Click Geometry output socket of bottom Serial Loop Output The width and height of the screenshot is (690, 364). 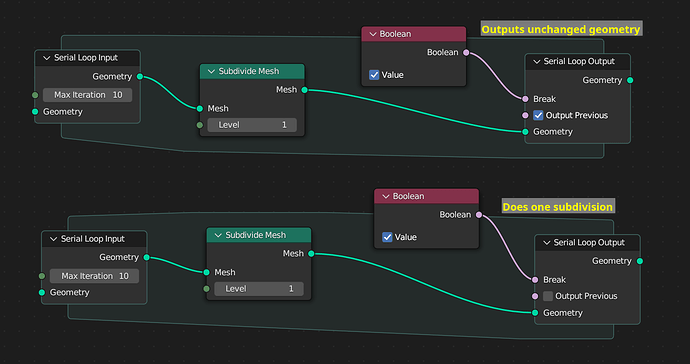pyautogui.click(x=640, y=261)
